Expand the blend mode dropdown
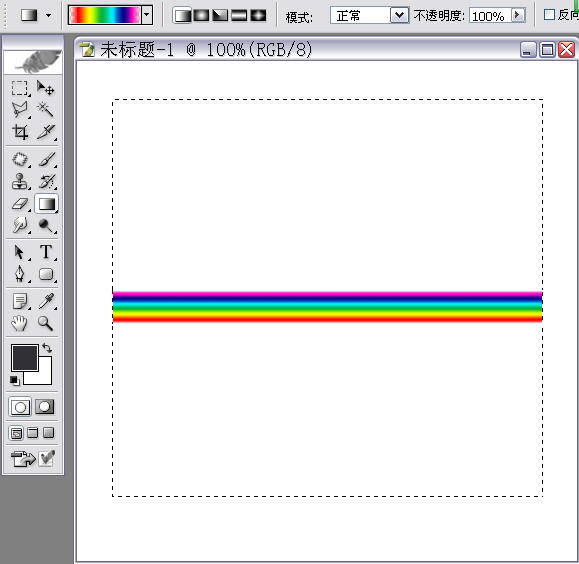 click(399, 16)
